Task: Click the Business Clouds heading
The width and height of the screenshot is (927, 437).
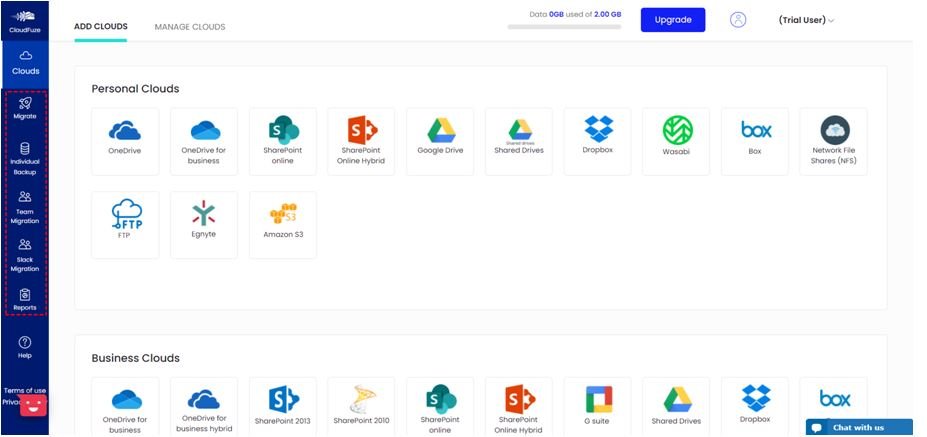Action: coord(135,358)
